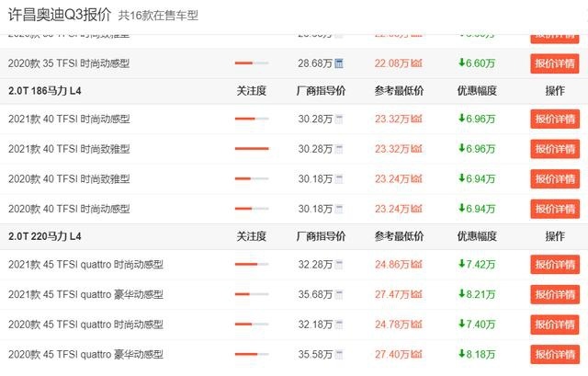Click the page title 许昌奥迪Q3报价
Screen dimensions: 588x376
tap(60, 15)
